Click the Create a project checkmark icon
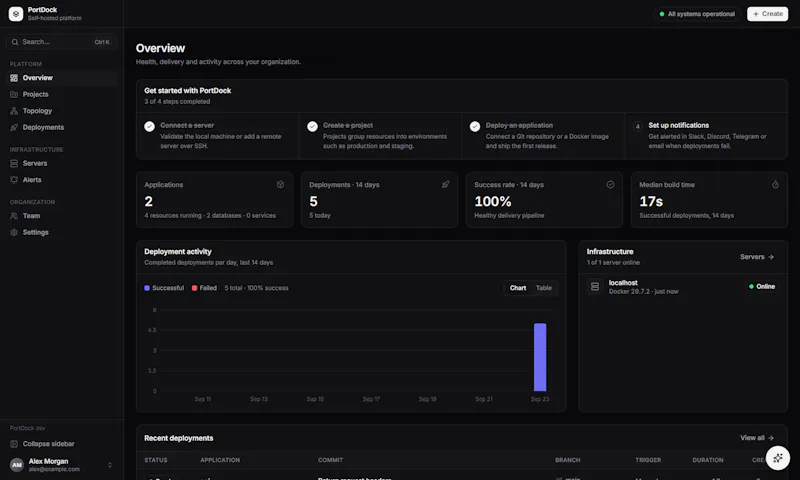Screen dimensions: 800x480 click(312, 126)
